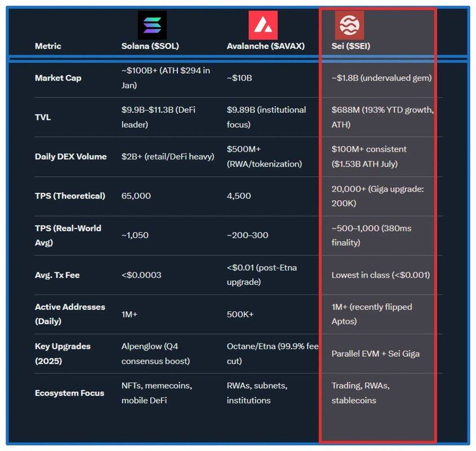Select Solana TVL $9.9B–$11.3B cell
Screen dimensions: 476x451
coord(158,117)
